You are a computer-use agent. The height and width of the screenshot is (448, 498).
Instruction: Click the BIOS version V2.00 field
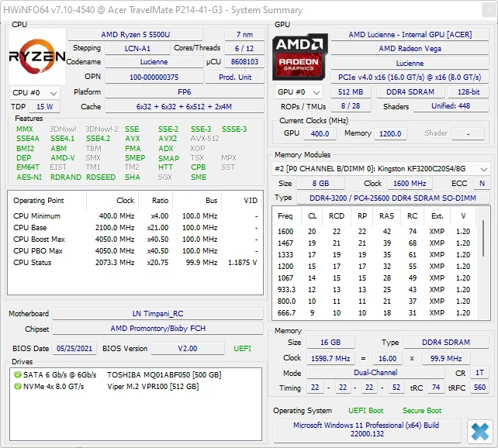tap(188, 348)
